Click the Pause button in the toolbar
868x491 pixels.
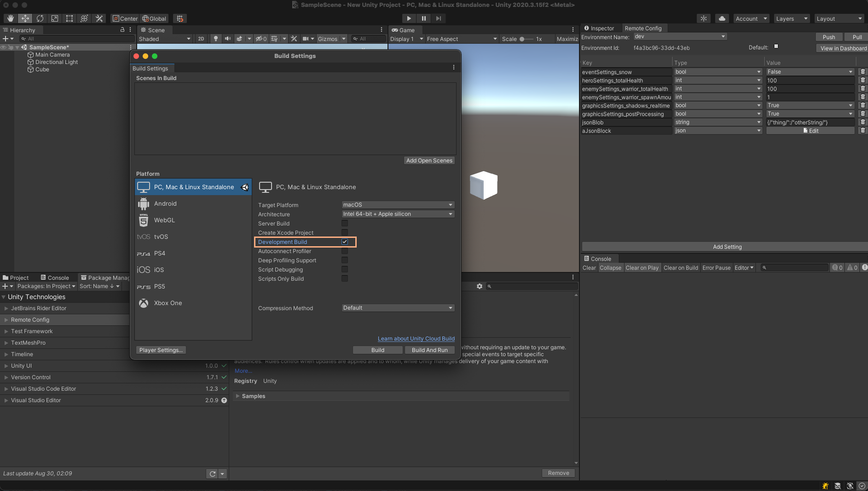pos(423,18)
